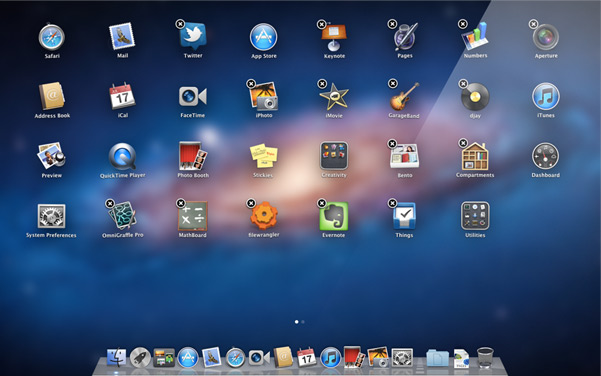Go to the second Launchpad page dot
The image size is (601, 376).
(x=303, y=322)
